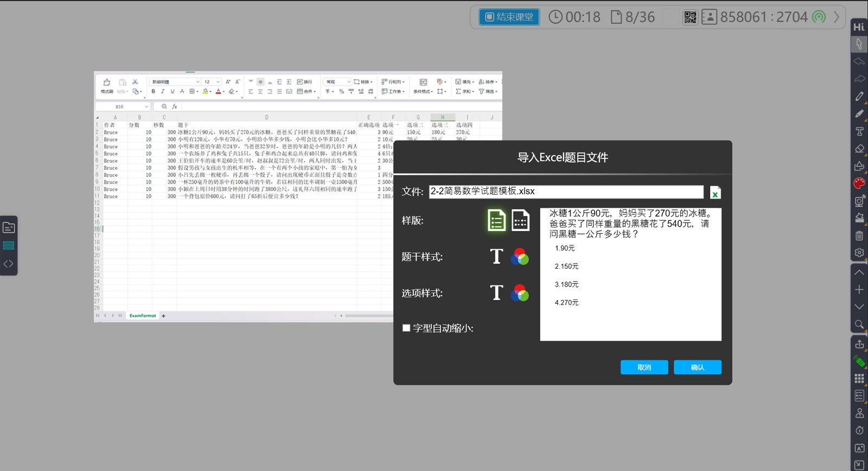
Task: Open the code brackets panel on left
Action: point(9,264)
